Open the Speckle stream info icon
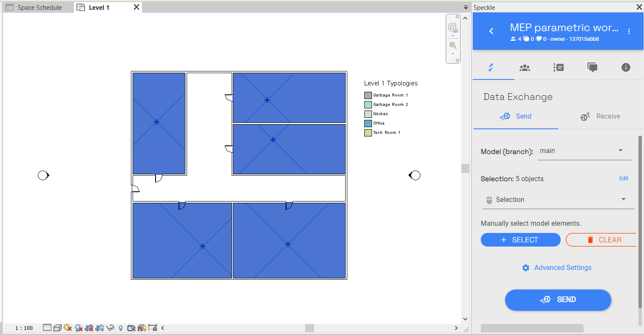The width and height of the screenshot is (644, 335). pyautogui.click(x=626, y=67)
